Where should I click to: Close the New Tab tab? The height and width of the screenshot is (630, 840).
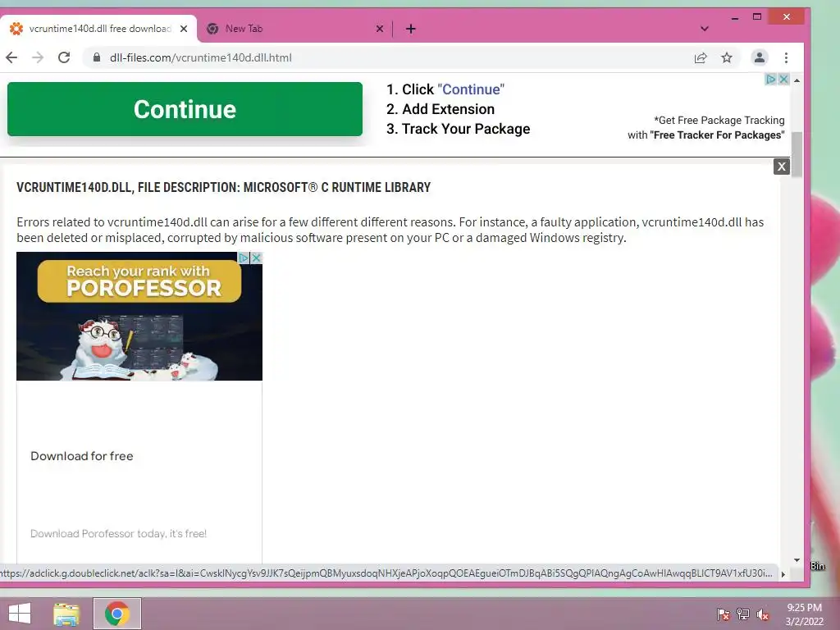[x=379, y=29]
